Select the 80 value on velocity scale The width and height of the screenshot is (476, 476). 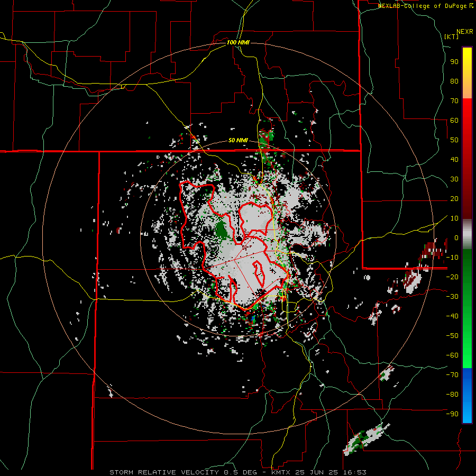(454, 81)
